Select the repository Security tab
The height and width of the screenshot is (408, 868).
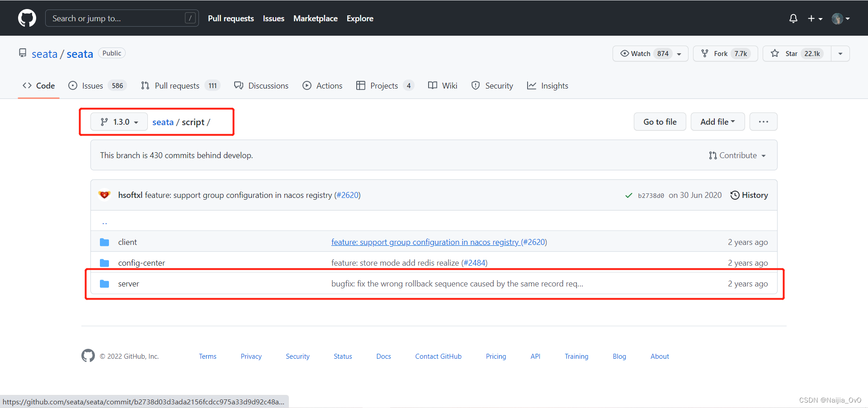492,85
